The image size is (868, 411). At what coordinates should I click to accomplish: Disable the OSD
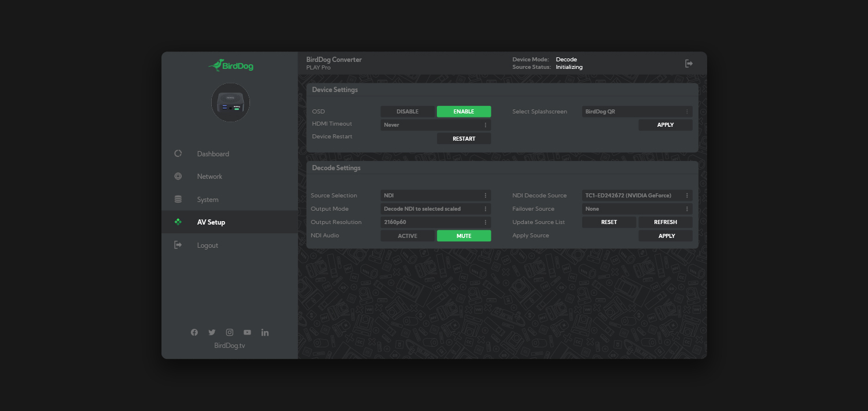coord(407,112)
